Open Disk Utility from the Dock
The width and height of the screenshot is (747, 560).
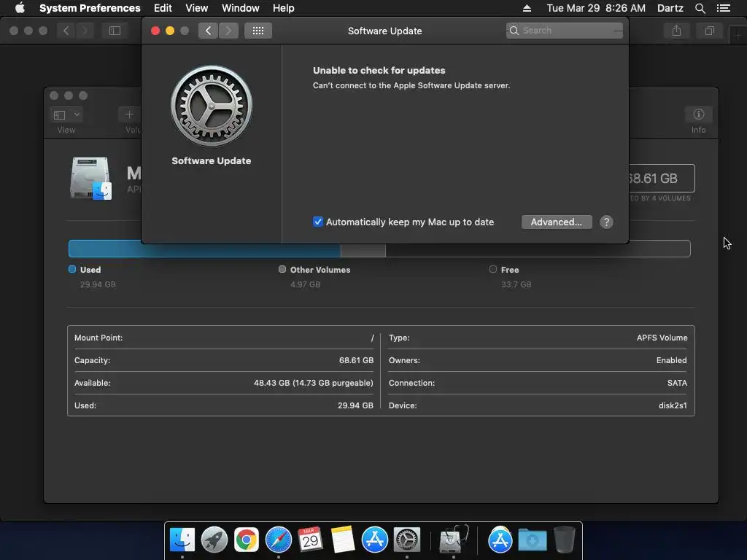[x=453, y=539]
